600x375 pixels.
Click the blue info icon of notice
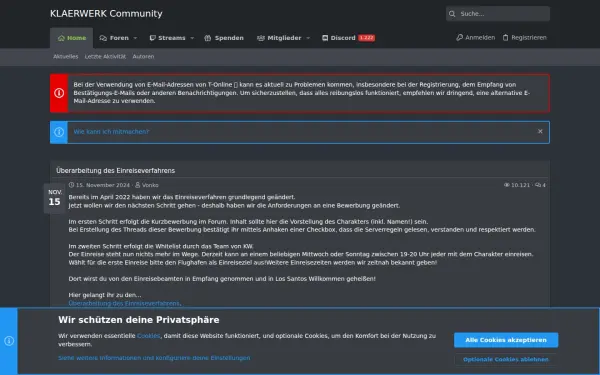tap(59, 132)
